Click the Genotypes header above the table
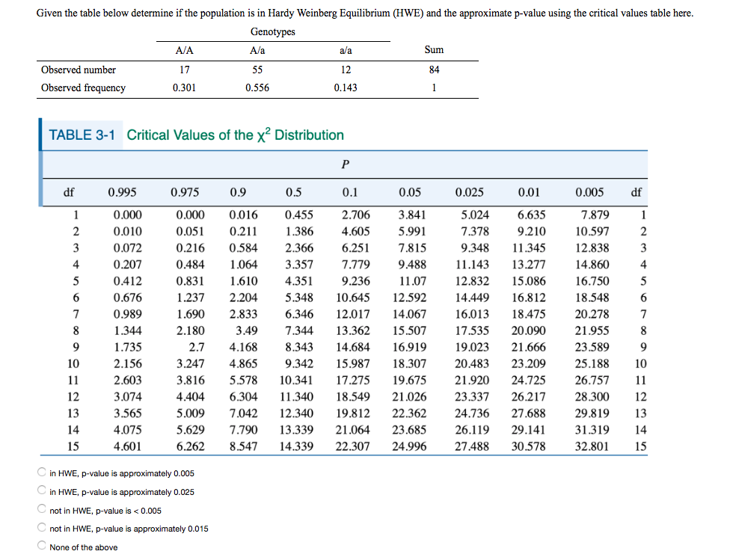 click(272, 31)
